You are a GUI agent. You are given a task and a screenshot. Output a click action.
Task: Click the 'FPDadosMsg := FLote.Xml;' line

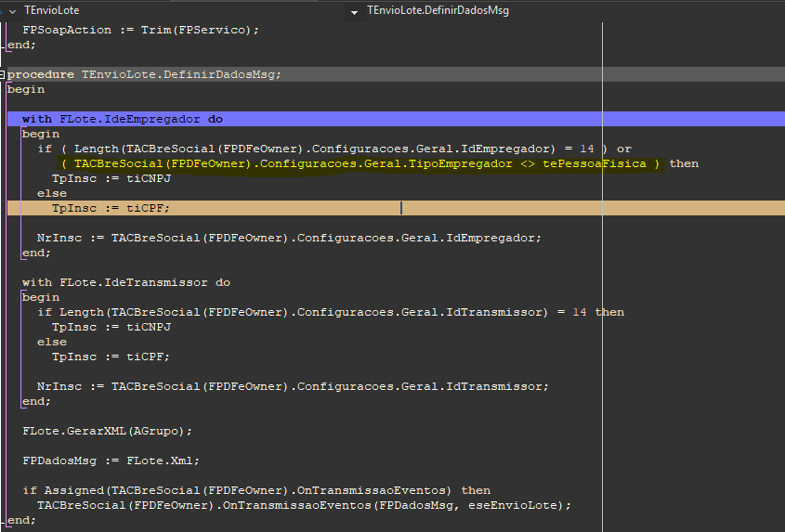[x=111, y=461]
